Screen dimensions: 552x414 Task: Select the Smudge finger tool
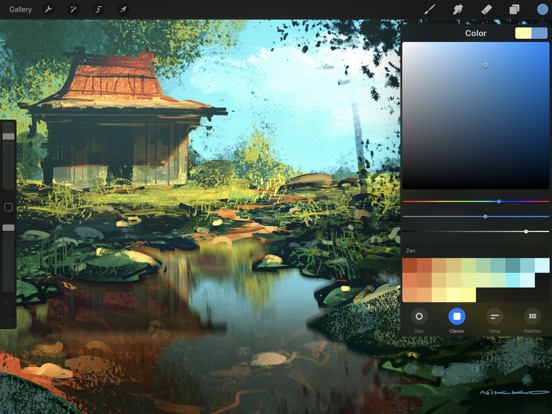458,9
